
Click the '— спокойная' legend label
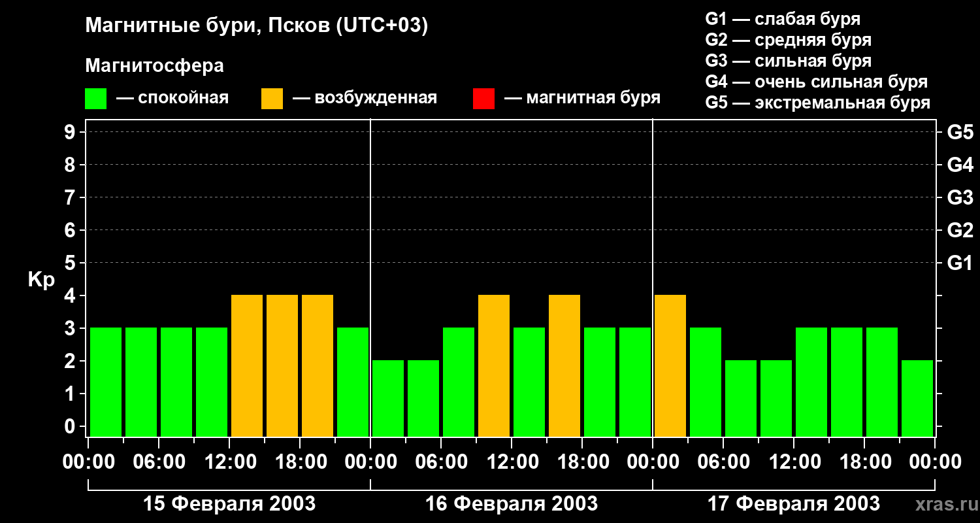click(x=172, y=98)
